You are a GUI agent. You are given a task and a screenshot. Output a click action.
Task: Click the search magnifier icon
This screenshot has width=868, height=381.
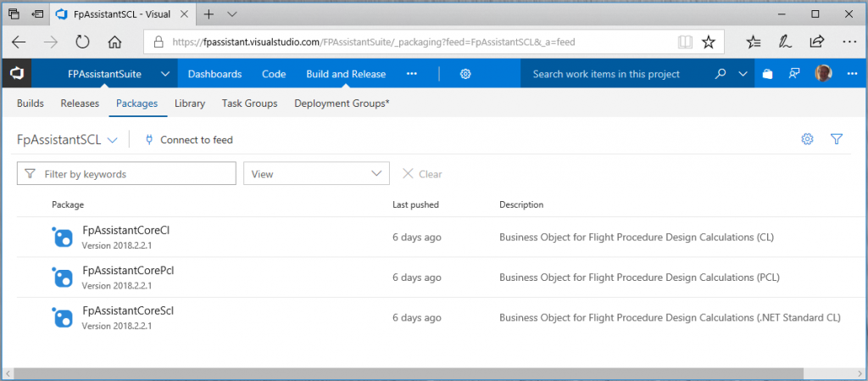(721, 74)
